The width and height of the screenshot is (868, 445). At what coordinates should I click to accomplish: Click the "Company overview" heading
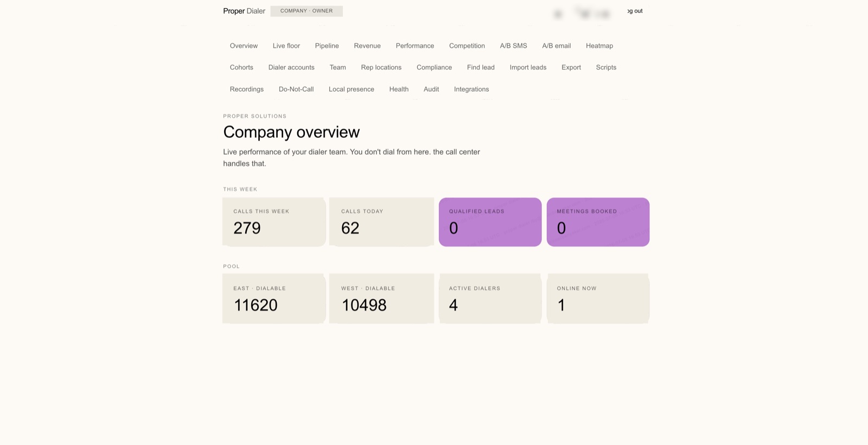(291, 132)
